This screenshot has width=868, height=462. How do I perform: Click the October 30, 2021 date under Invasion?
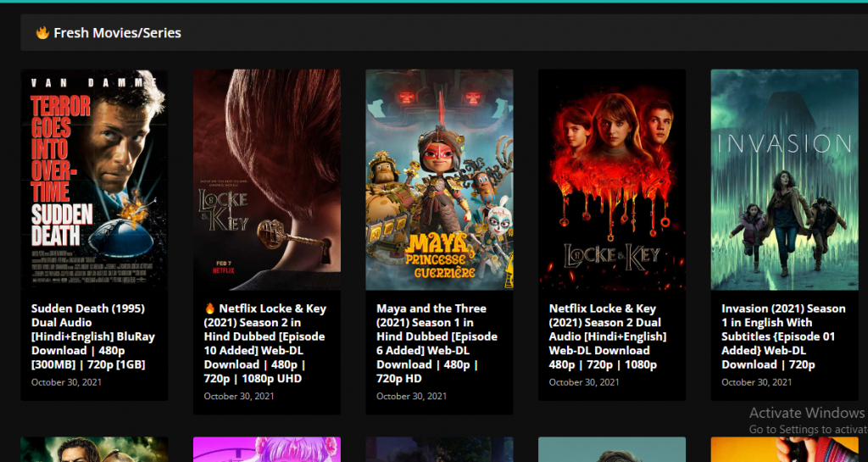(756, 382)
